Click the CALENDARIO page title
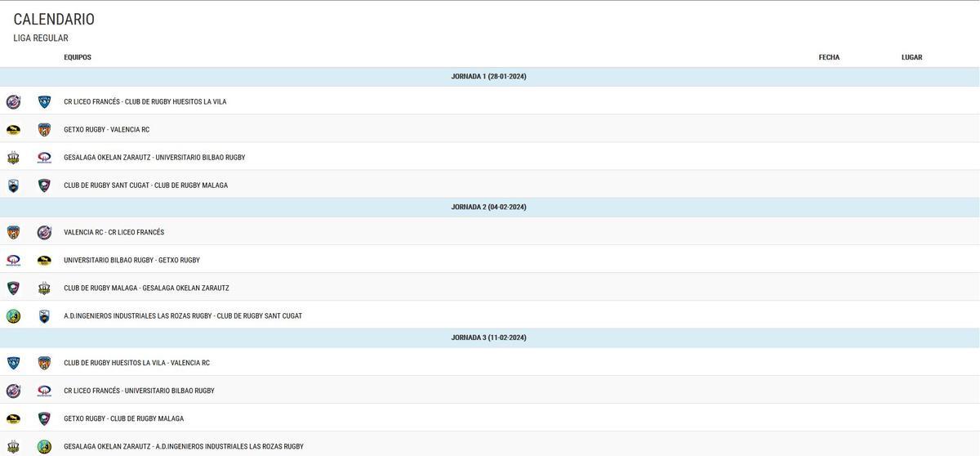This screenshot has height=456, width=980. (54, 20)
